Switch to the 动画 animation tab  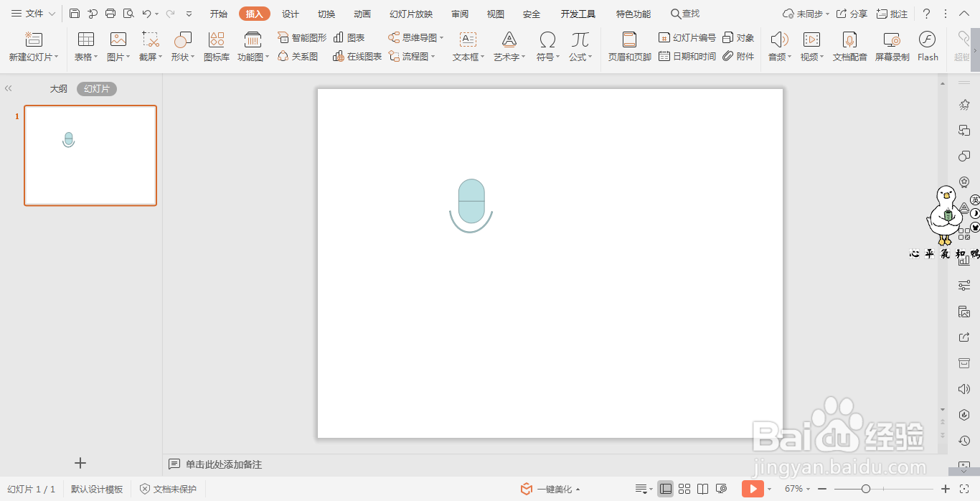point(362,14)
